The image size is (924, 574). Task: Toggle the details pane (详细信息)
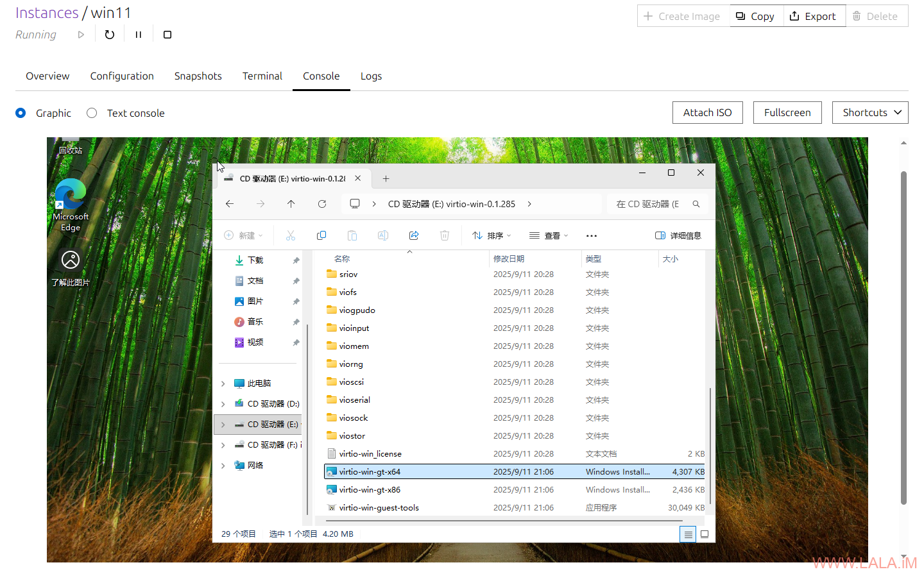tap(678, 235)
